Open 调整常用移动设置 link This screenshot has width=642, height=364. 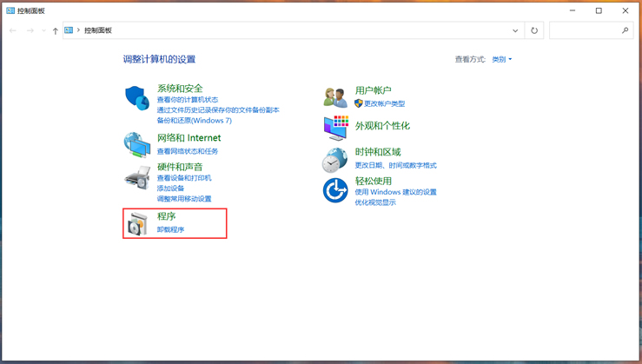click(x=184, y=199)
